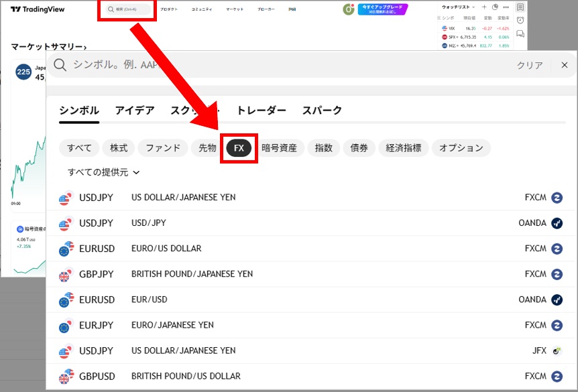Click the plus icon to add watchlist symbol
Screen dimensions: 578x392
(x=484, y=7)
